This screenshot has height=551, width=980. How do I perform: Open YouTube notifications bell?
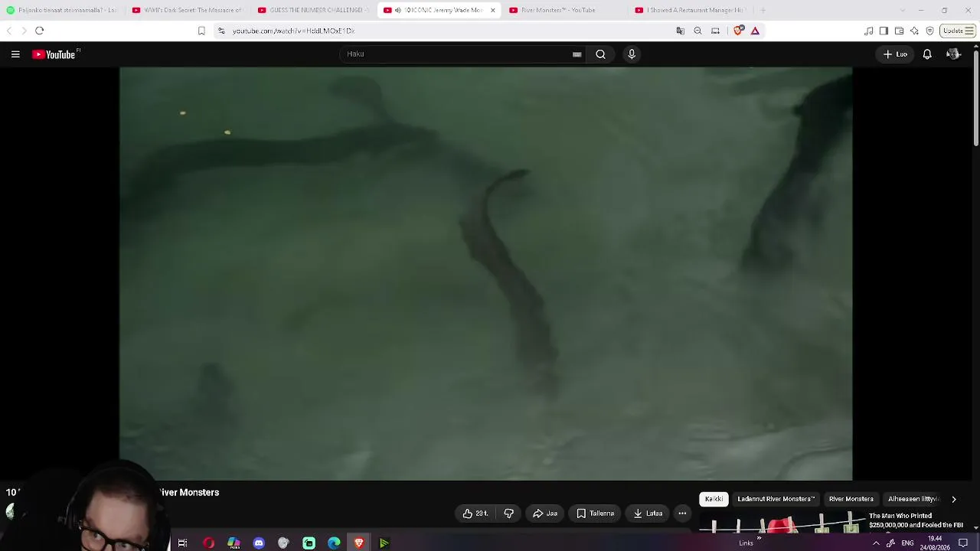(927, 54)
